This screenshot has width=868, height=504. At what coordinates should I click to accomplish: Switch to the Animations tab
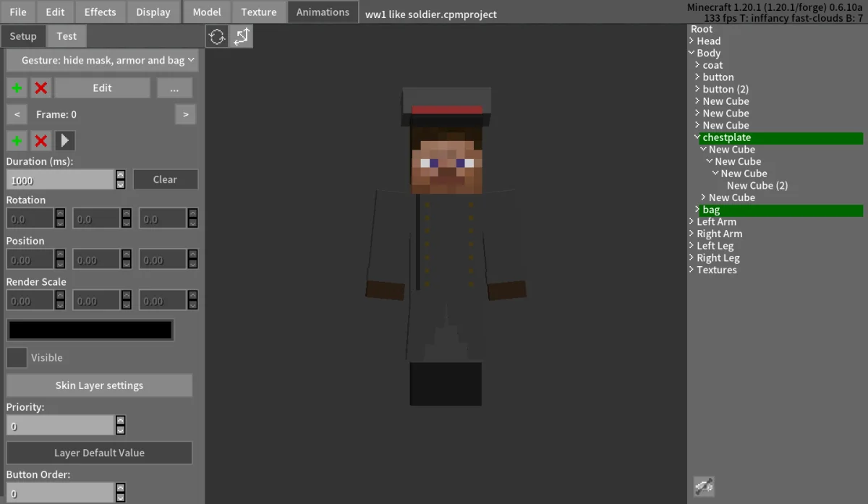(323, 12)
